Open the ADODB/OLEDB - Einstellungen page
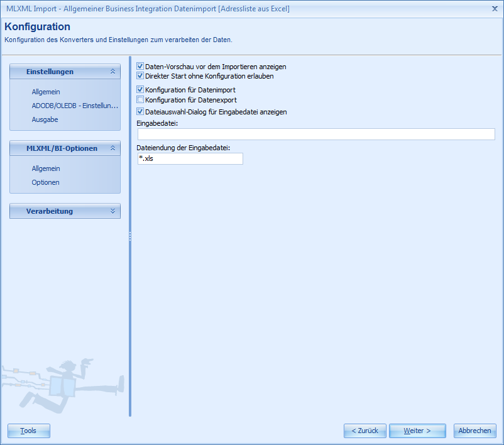504x445 pixels. tap(60, 106)
